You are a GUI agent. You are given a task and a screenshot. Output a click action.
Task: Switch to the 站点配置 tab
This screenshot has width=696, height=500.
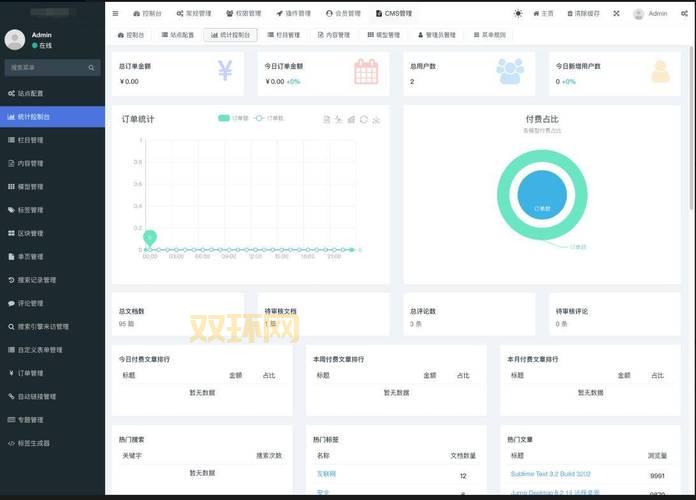click(x=176, y=35)
